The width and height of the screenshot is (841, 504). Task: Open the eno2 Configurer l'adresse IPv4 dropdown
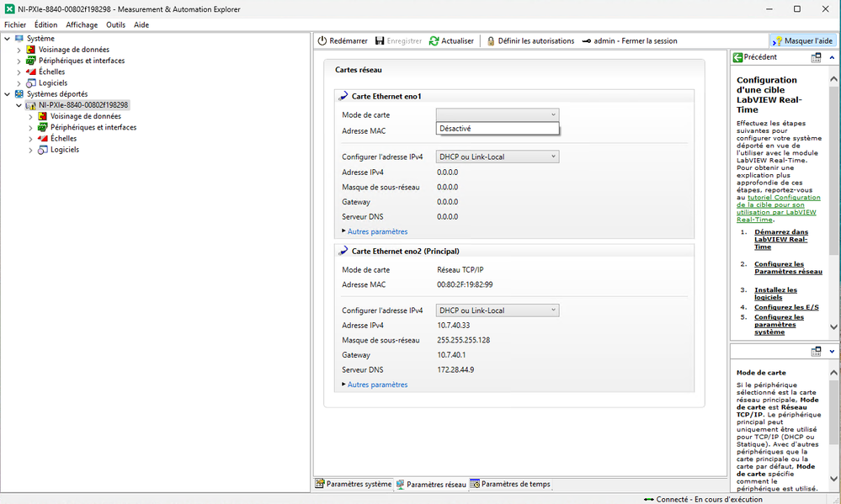click(x=498, y=310)
